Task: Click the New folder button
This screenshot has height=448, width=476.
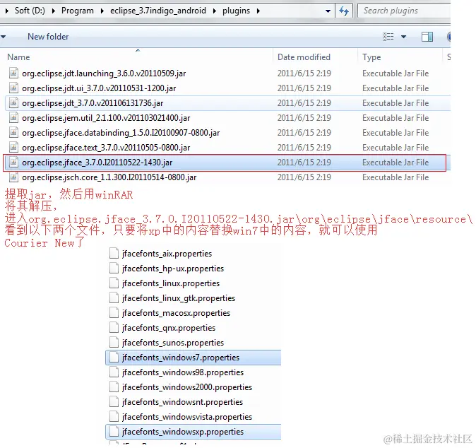Action: point(48,37)
